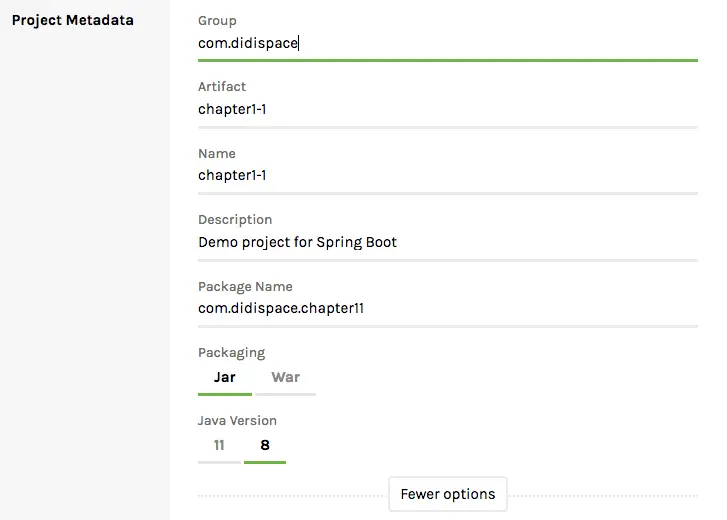Click the Group field label
This screenshot has width=727, height=520.
coord(217,21)
